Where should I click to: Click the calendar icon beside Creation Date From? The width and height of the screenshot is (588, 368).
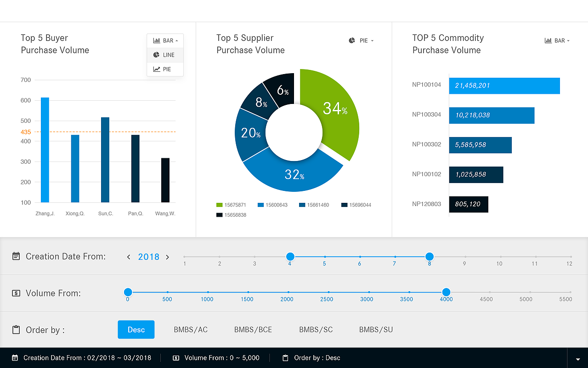pos(16,256)
